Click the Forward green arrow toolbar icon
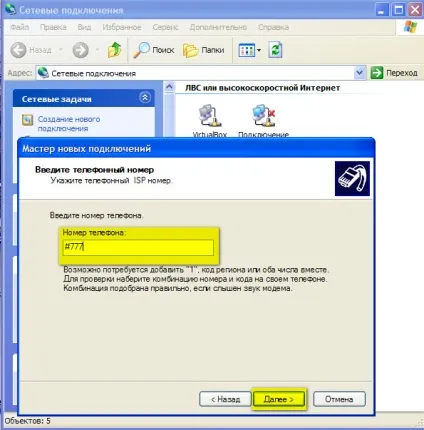Image resolution: width=424 pixels, height=430 pixels. (x=80, y=50)
